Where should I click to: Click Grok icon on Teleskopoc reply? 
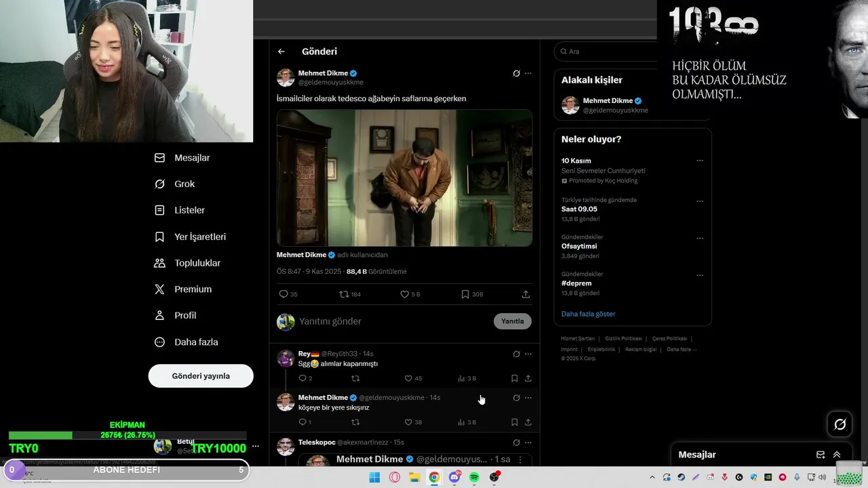[x=516, y=443]
